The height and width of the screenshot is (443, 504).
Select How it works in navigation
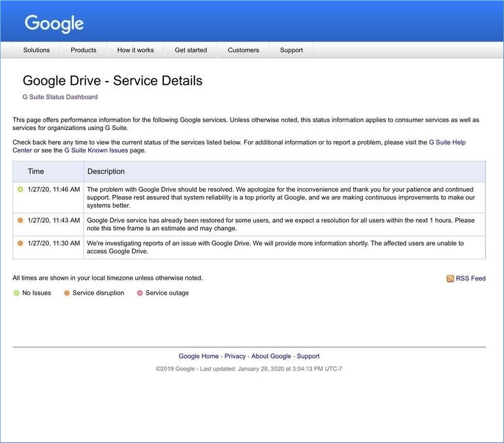point(135,50)
